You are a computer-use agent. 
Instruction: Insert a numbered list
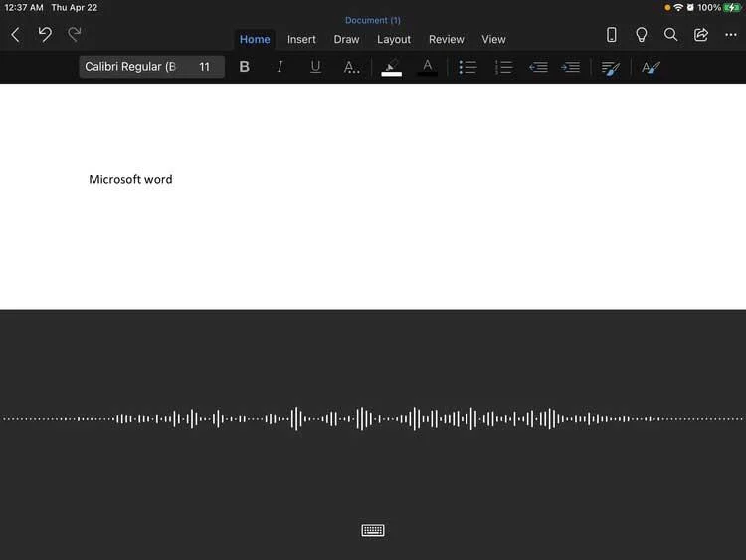tap(503, 67)
